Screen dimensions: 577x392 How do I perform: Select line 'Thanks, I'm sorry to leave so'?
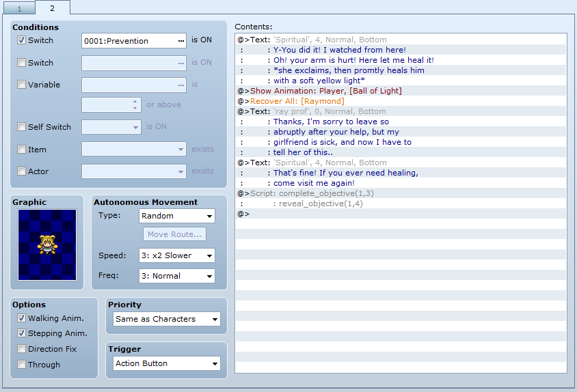(401, 122)
